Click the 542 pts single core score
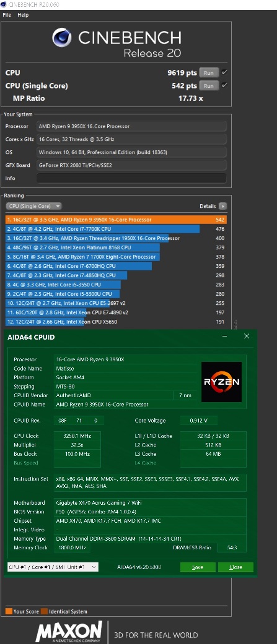Image resolution: width=277 pixels, height=644 pixels. (x=184, y=86)
